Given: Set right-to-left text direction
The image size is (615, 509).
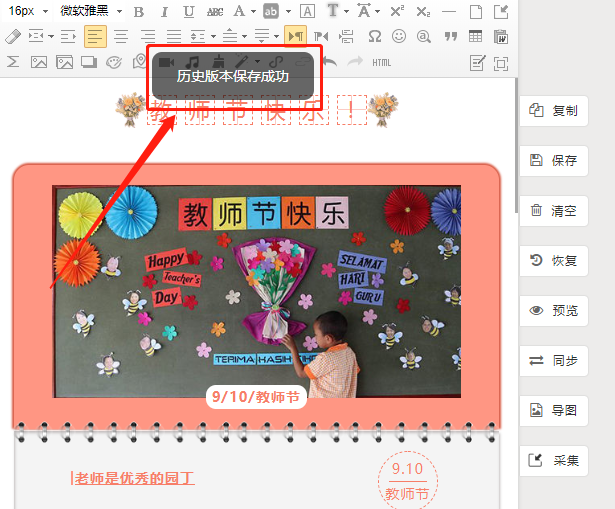Looking at the screenshot, I should click(x=321, y=37).
